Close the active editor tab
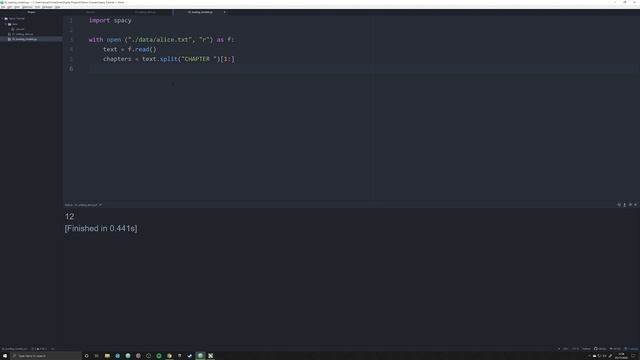 tap(224, 12)
